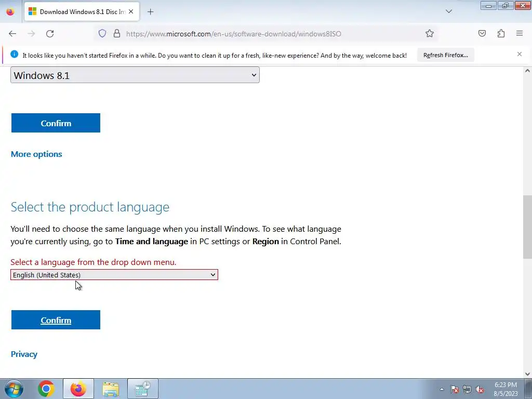Open the Extensions puzzle icon
This screenshot has height=399, width=532.
pyautogui.click(x=501, y=33)
